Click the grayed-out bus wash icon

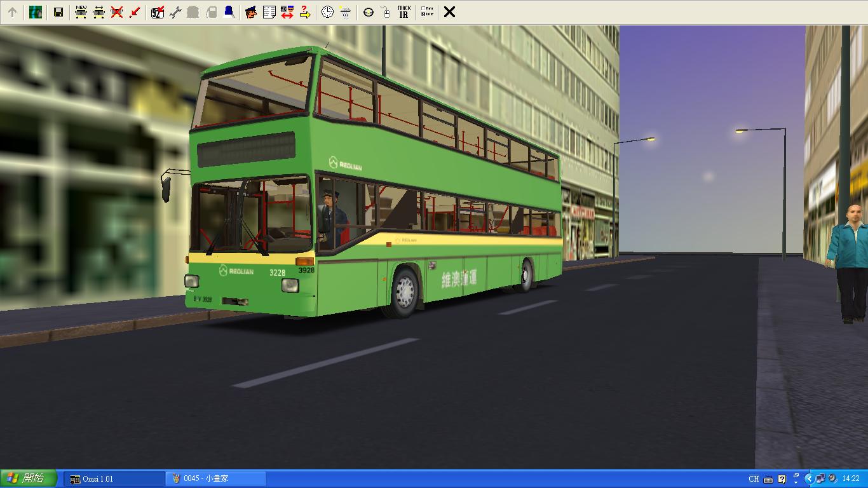193,12
